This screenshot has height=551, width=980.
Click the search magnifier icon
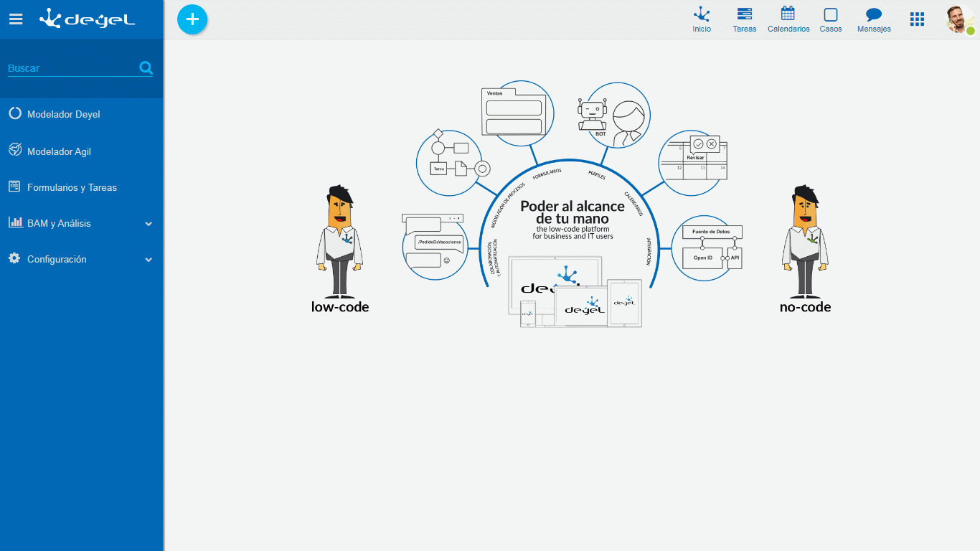click(146, 68)
